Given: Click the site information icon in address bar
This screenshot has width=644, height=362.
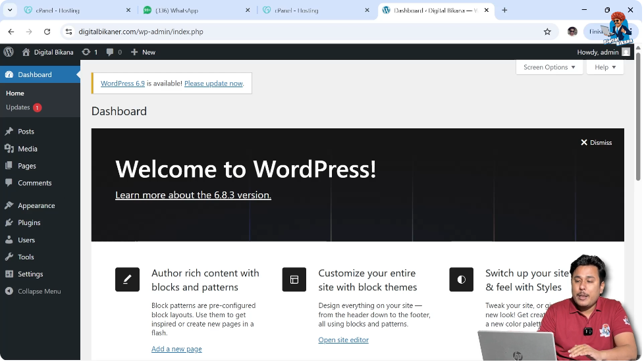Looking at the screenshot, I should 68,32.
